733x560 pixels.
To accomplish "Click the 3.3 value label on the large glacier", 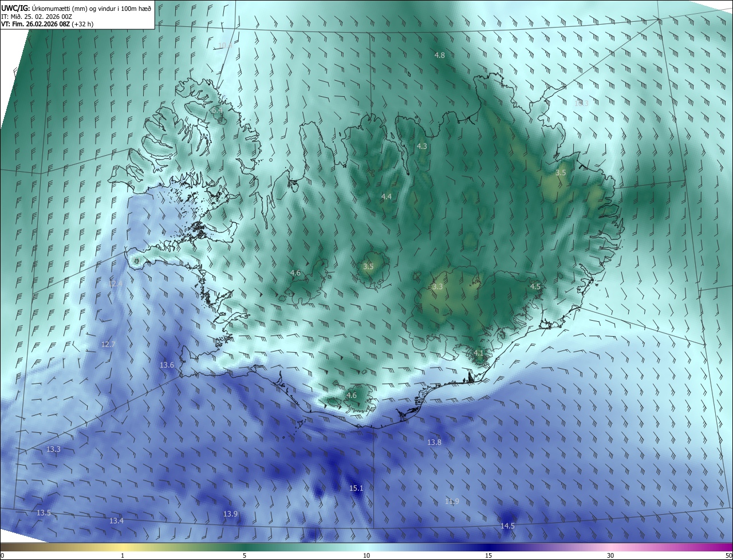I will tap(438, 286).
